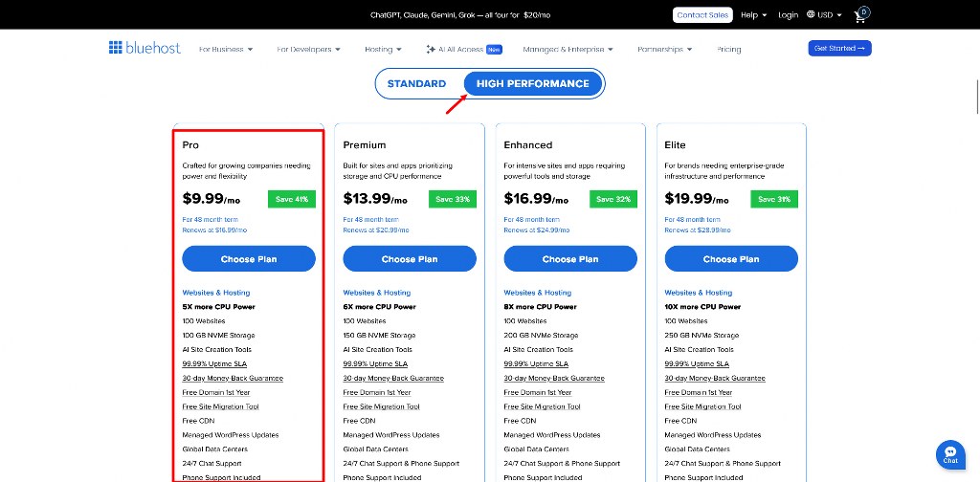Open the shopping cart icon

861,15
